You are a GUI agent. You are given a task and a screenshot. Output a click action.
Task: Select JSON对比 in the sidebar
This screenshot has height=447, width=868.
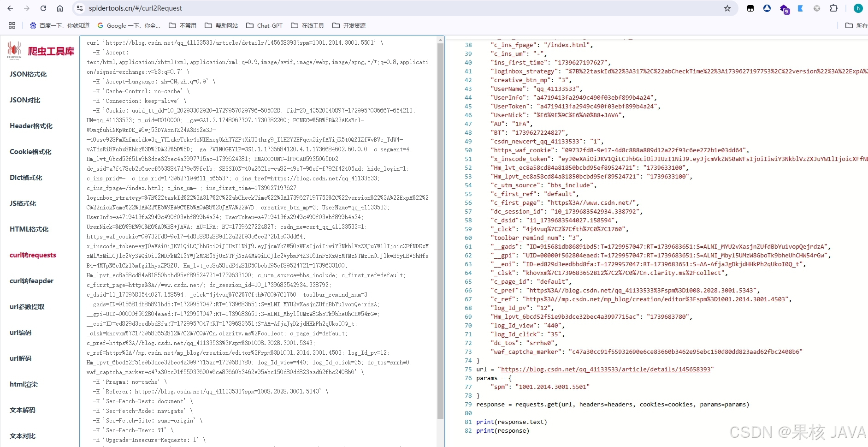[x=25, y=100]
